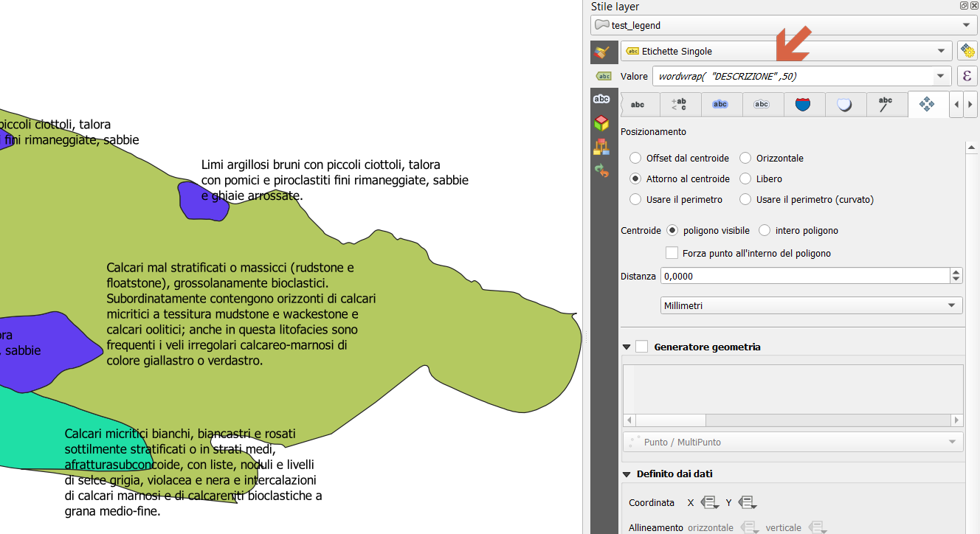Viewport: 980px width, 534px height.
Task: Select 'Usare il perimetro (curvato)' option
Action: click(x=745, y=200)
